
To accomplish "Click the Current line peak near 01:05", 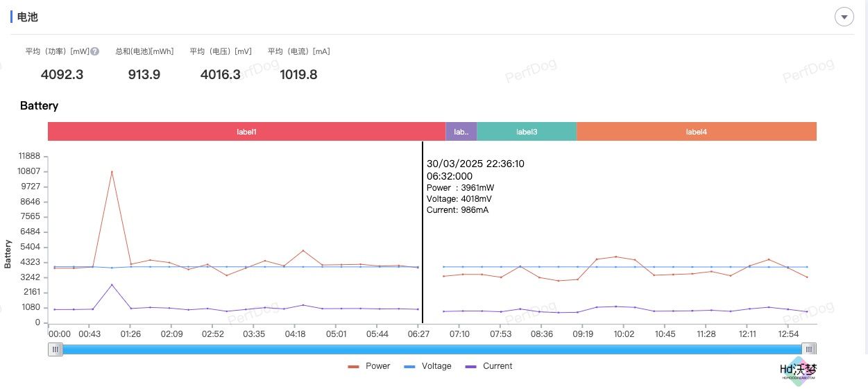I will [x=112, y=284].
